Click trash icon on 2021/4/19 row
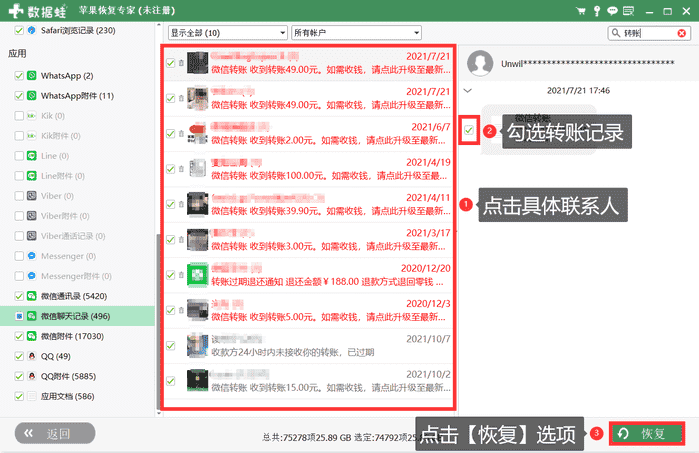Viewport: 699px width, 453px height. pos(181,169)
